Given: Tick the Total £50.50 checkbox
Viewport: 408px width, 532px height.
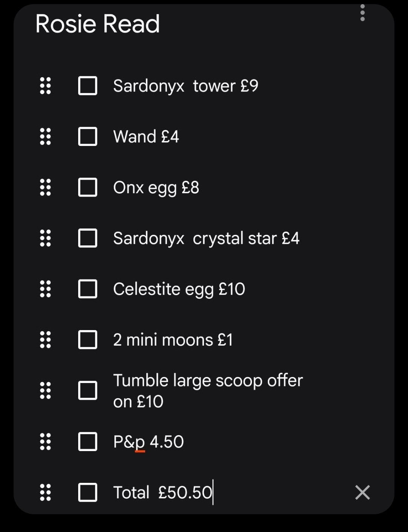Looking at the screenshot, I should [88, 492].
